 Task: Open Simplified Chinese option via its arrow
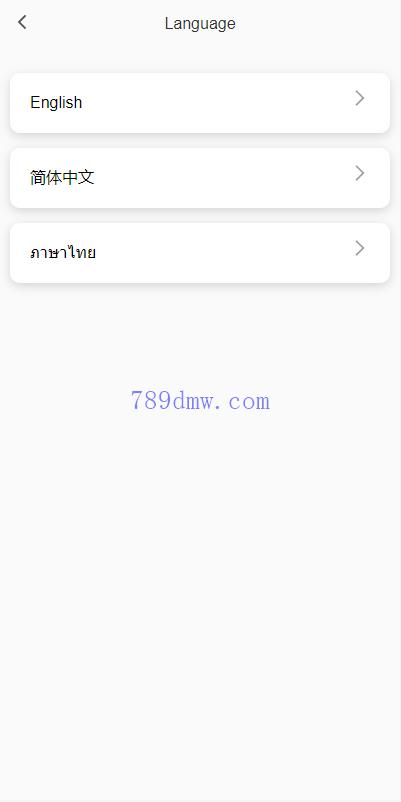360,173
